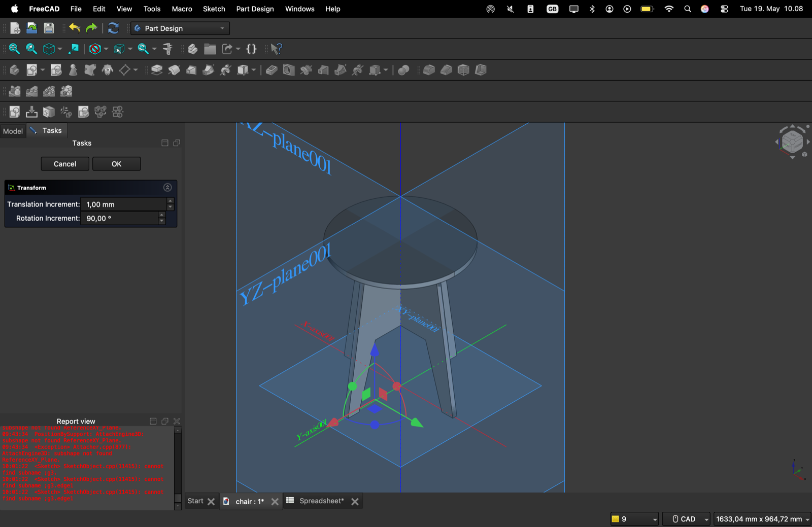The image size is (812, 527).
Task: Click the OK button
Action: (x=116, y=164)
